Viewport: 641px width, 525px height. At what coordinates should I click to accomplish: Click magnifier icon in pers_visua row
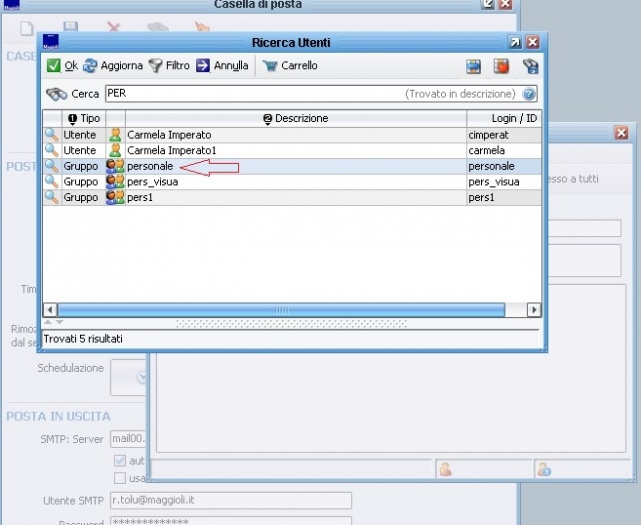tap(52, 182)
